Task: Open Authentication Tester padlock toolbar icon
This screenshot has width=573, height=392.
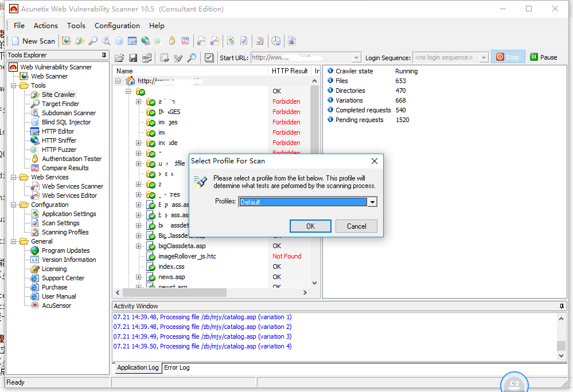Action: [171, 41]
